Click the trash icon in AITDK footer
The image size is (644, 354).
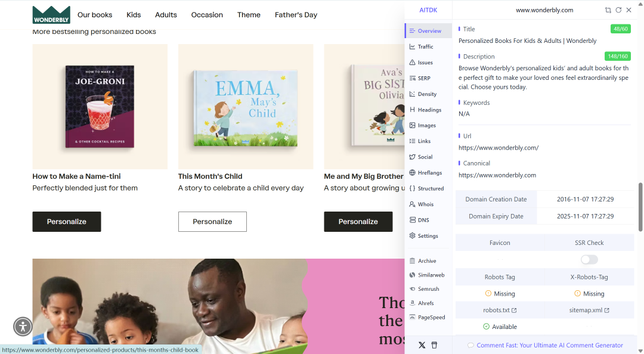434,345
